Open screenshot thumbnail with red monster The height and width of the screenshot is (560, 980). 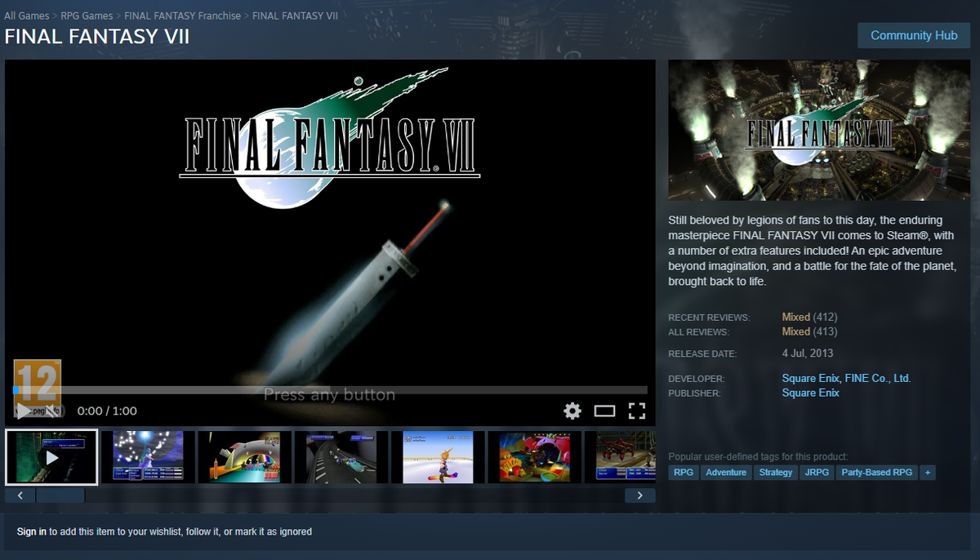[534, 457]
